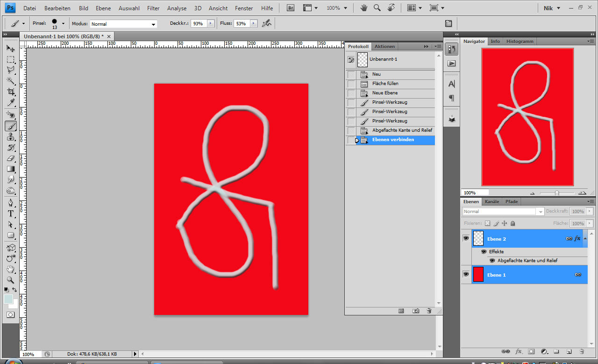The height and width of the screenshot is (364, 598).
Task: Click the Hand tool in toolbox
Action: point(11,269)
